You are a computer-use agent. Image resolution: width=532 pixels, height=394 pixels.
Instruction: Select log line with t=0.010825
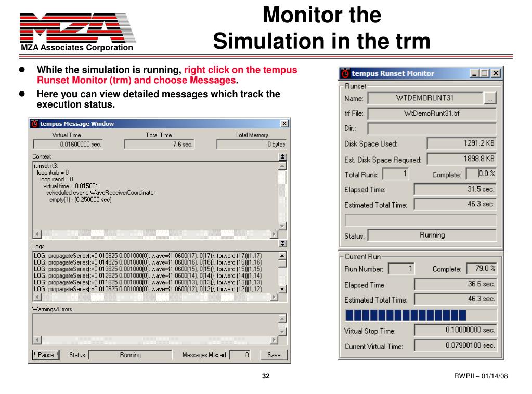coord(148,289)
